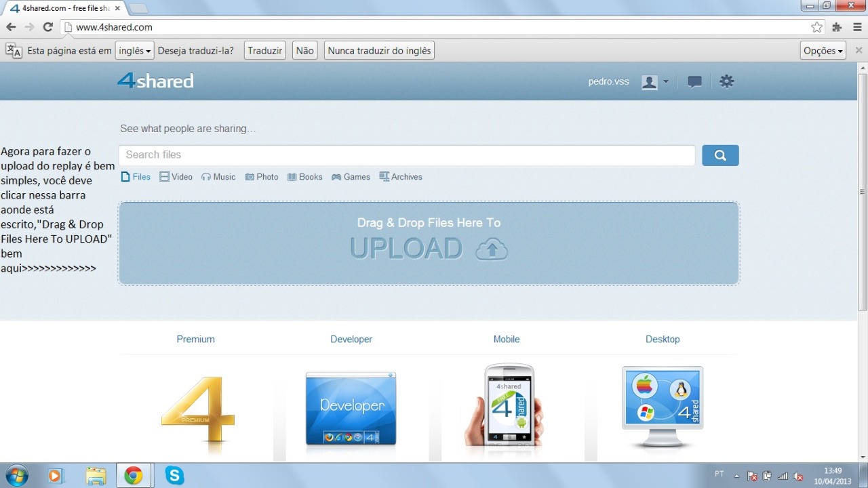This screenshot has height=488, width=868.
Task: Click the Search files input field
Action: pyautogui.click(x=407, y=155)
